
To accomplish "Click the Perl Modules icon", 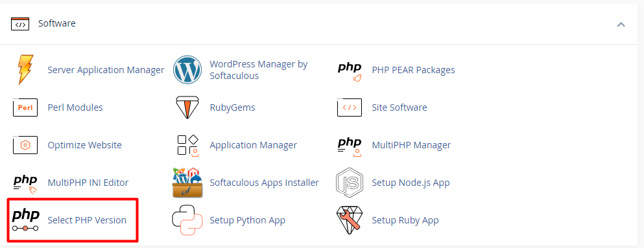I will (x=25, y=107).
